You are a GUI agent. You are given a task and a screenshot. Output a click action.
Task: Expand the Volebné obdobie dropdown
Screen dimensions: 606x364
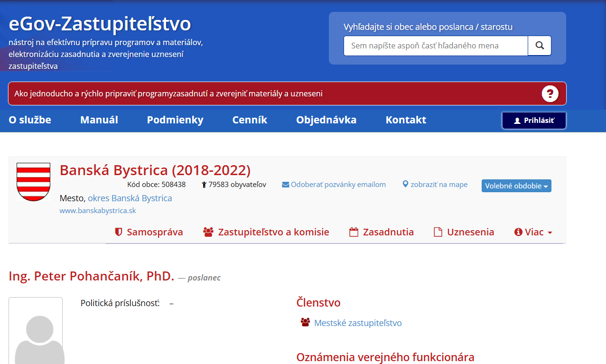pyautogui.click(x=516, y=186)
